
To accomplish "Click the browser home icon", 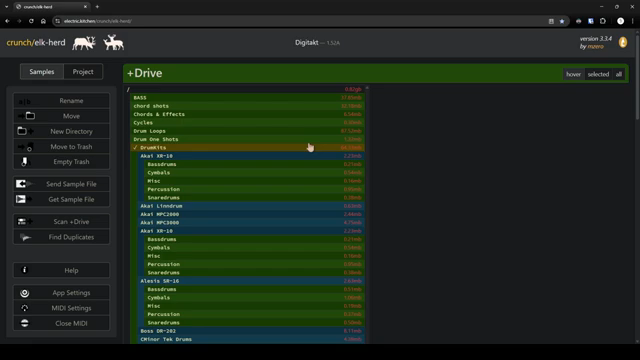I will (43, 21).
